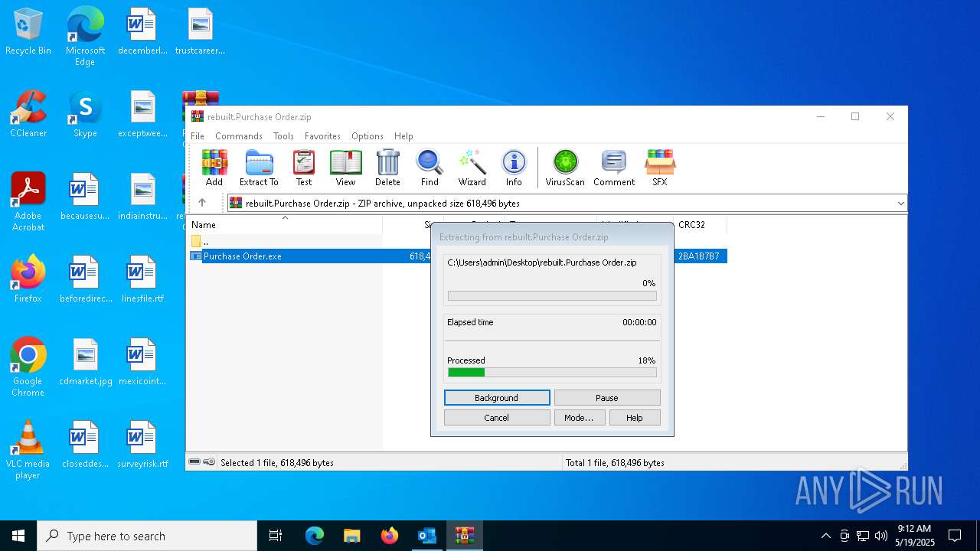Click the network tray icon
The image size is (980, 551).
click(863, 536)
